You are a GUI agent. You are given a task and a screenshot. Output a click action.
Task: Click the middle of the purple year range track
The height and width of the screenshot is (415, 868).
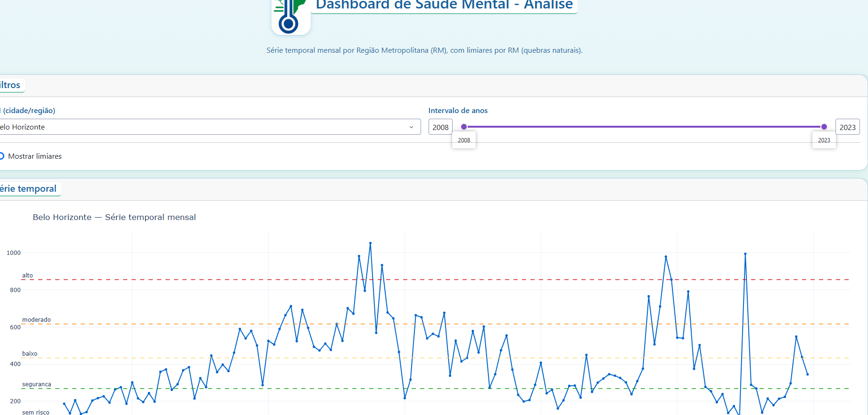click(x=644, y=127)
